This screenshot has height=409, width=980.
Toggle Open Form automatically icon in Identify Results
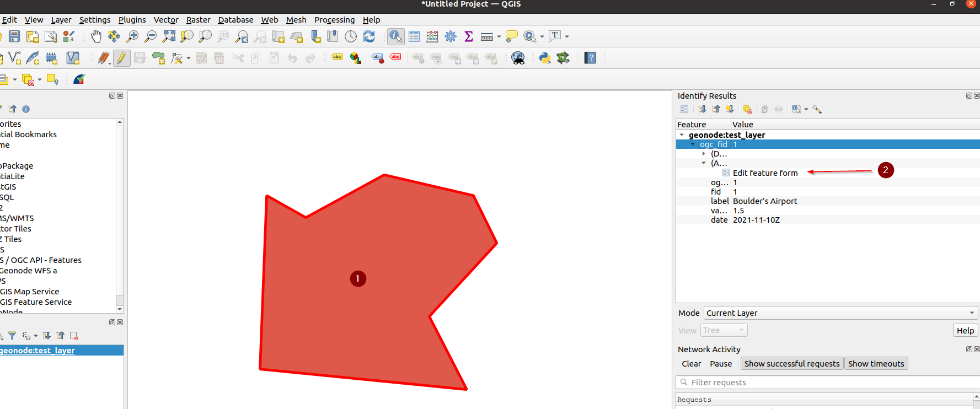[684, 109]
